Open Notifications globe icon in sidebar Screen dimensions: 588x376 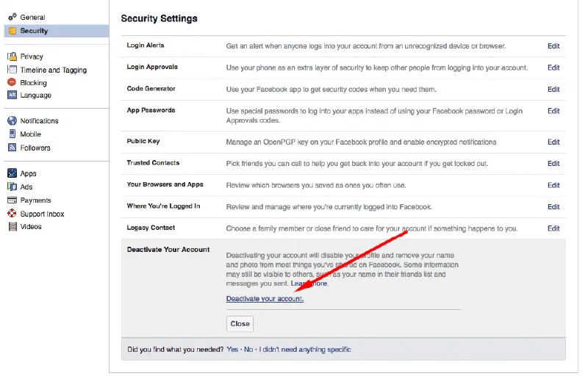click(x=12, y=120)
